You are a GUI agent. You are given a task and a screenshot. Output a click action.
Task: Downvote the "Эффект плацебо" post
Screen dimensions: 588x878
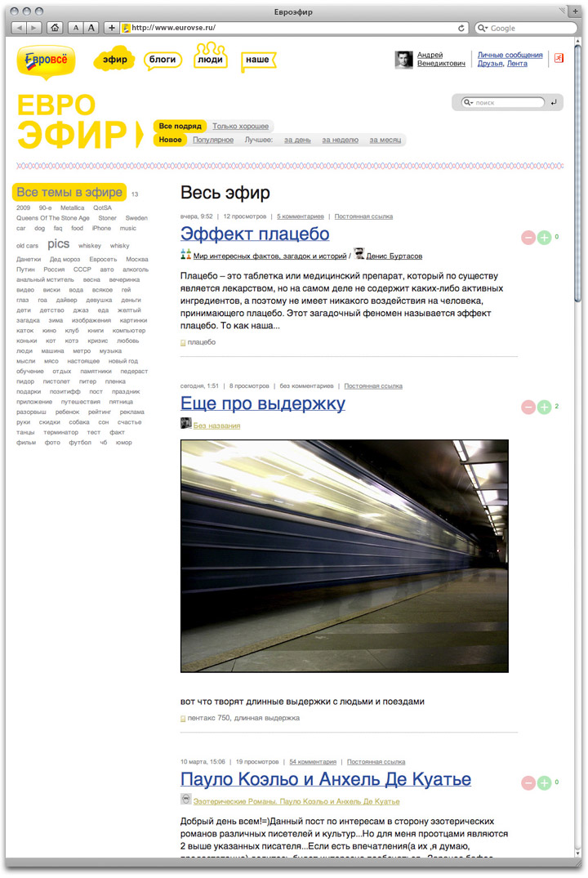click(528, 238)
